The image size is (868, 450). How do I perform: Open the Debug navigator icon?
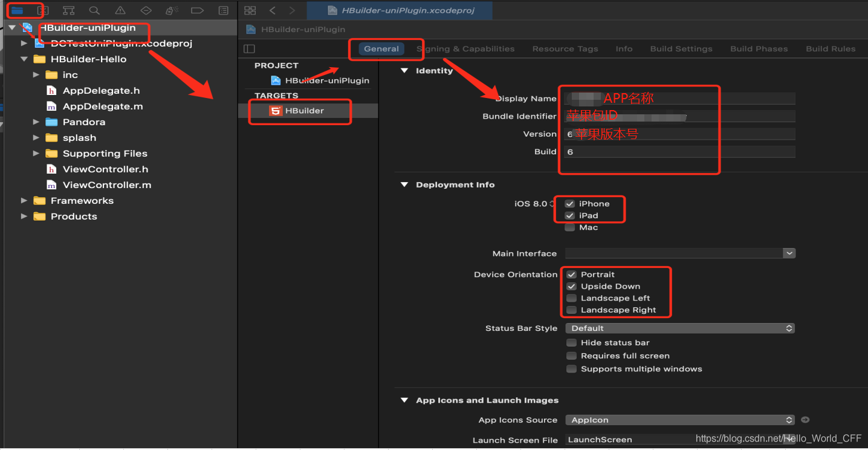[x=172, y=10]
